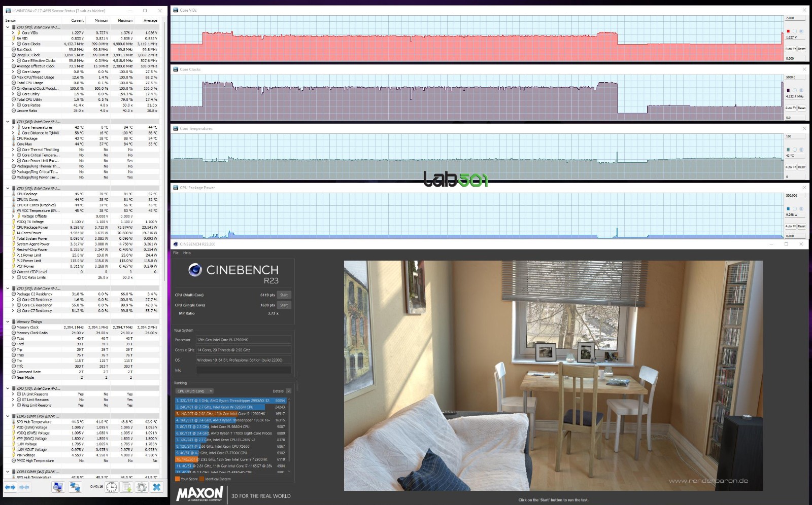Open HWiNFO sensor settings gear icon

(x=142, y=487)
